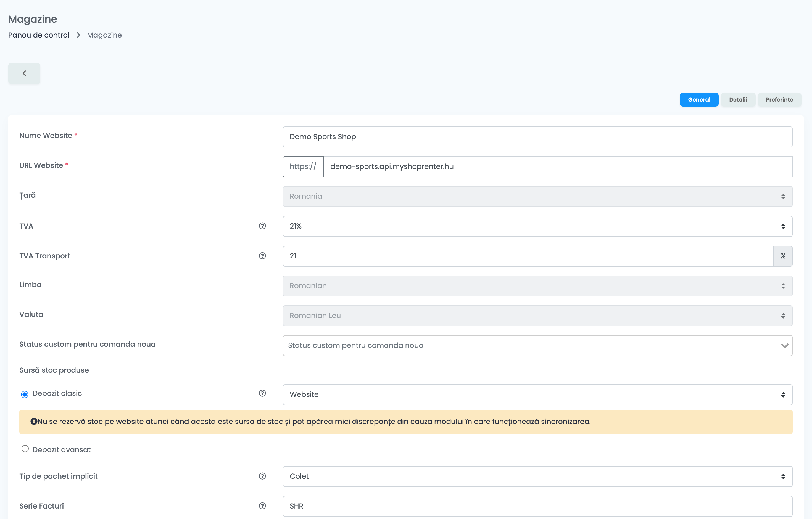Image resolution: width=812 pixels, height=519 pixels.
Task: Open the stock source Website dropdown
Action: point(537,395)
